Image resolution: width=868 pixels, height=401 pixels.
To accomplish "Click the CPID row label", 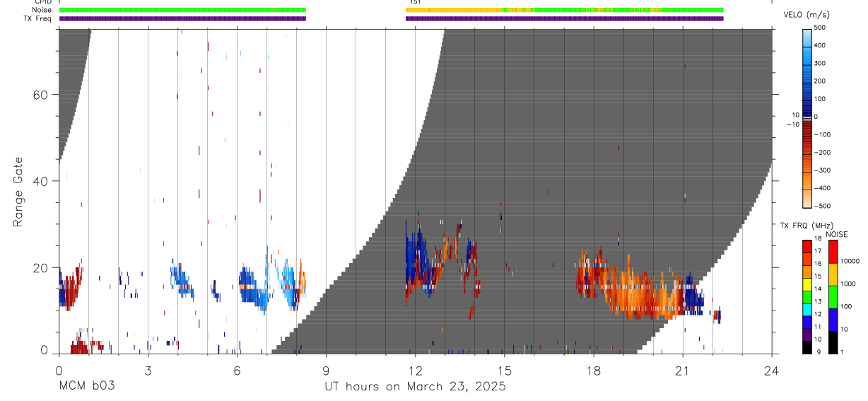I will [42, 2].
